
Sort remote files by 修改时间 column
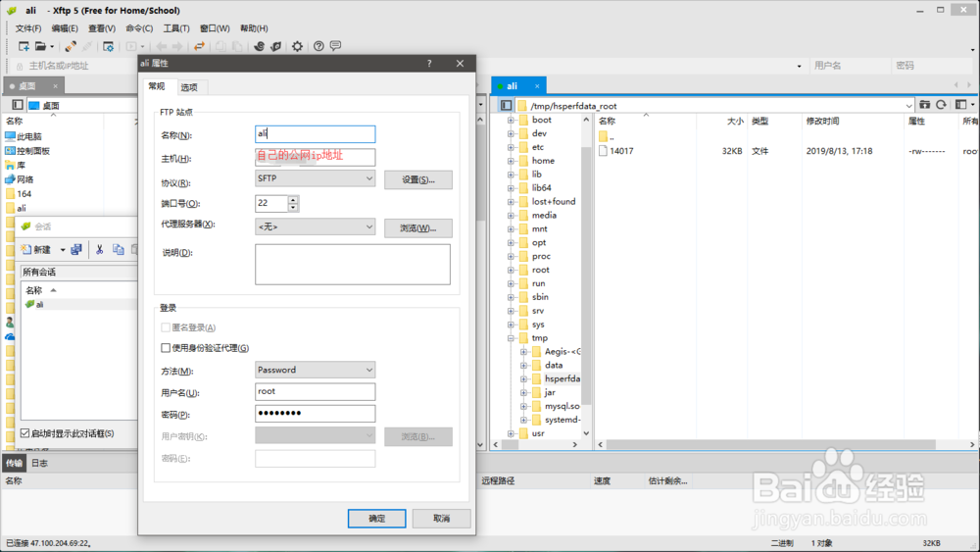point(822,122)
